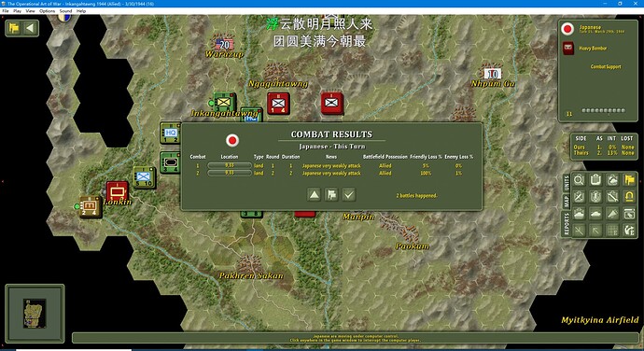Image resolution: width=644 pixels, height=351 pixels.
Task: Confirm combat results with the checkmark button
Action: pyautogui.click(x=349, y=194)
